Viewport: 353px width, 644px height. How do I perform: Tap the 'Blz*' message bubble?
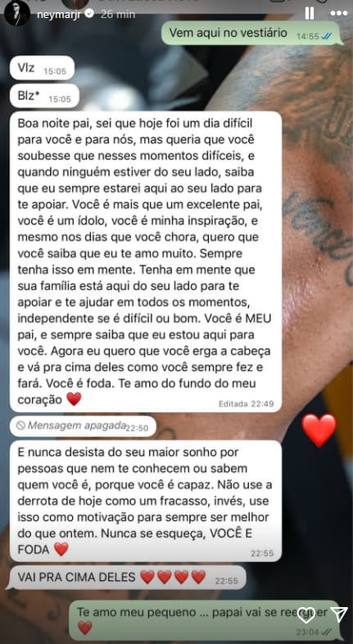[44, 96]
